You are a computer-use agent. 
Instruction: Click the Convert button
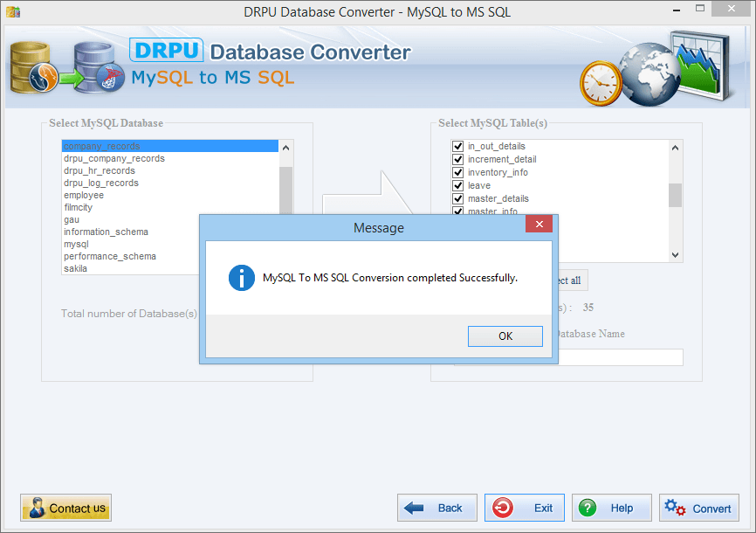(698, 508)
